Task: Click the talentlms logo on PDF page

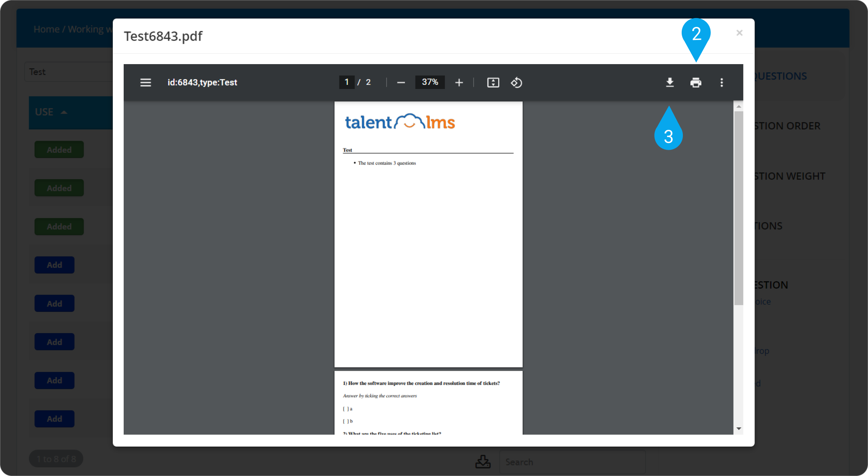Action: 400,122
